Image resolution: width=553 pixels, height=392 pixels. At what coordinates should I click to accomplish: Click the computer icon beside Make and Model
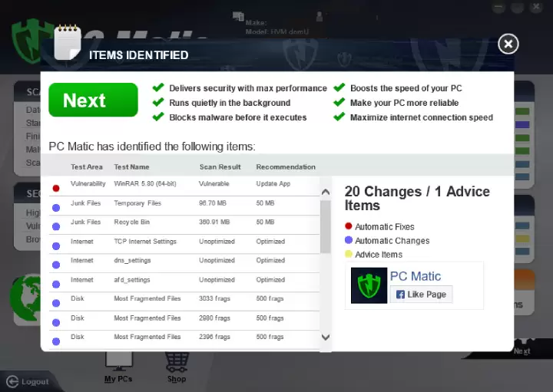pyautogui.click(x=238, y=15)
